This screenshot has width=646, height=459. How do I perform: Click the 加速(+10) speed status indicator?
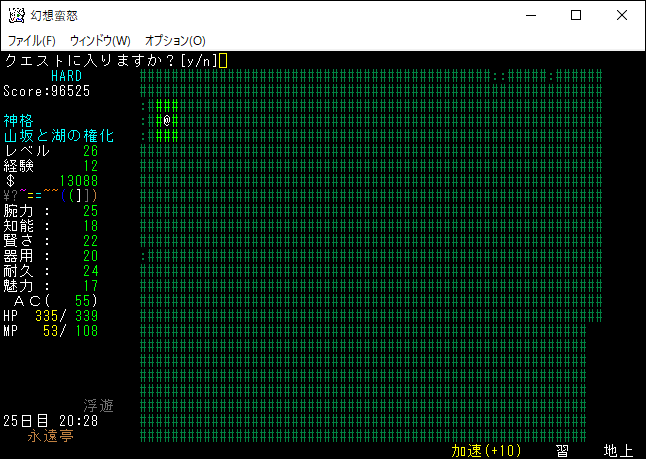[x=486, y=451]
